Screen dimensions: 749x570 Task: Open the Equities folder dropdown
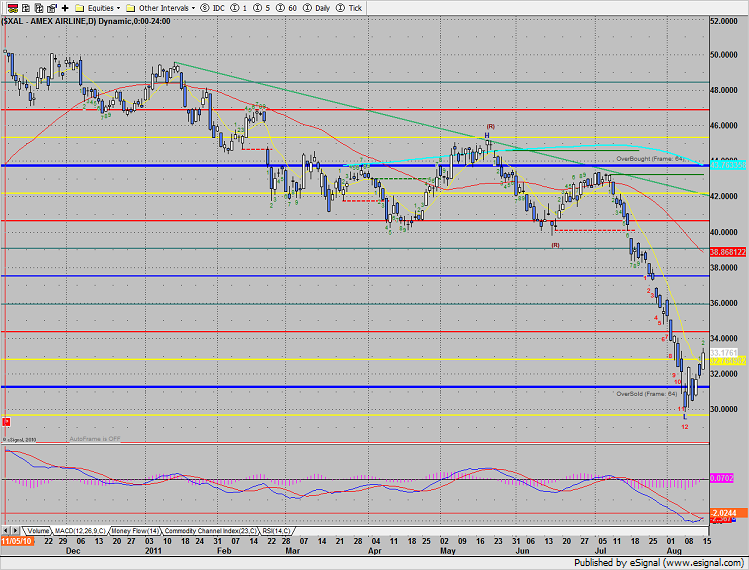tap(98, 8)
